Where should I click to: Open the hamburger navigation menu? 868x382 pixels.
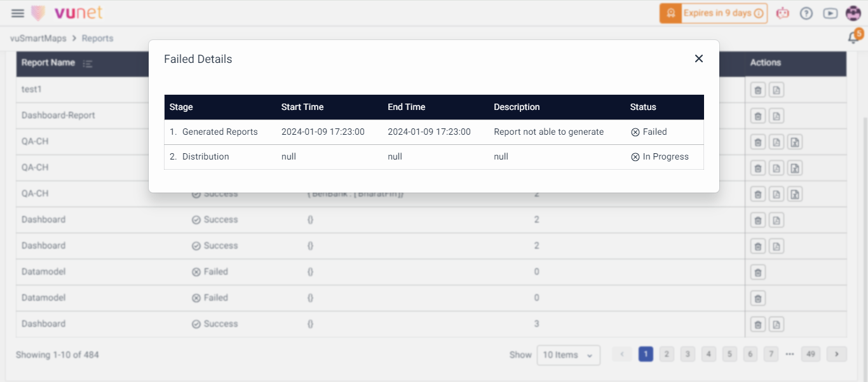18,13
